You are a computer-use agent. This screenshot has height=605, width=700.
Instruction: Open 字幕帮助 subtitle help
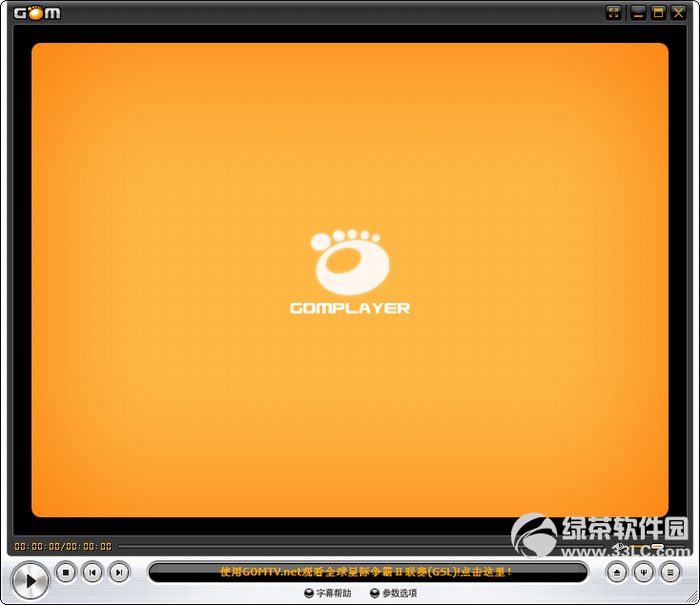(x=328, y=593)
